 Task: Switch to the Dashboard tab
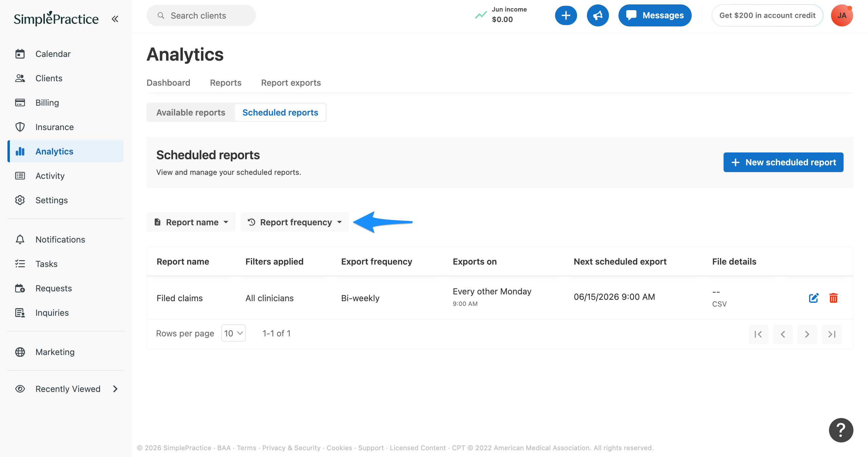click(168, 83)
